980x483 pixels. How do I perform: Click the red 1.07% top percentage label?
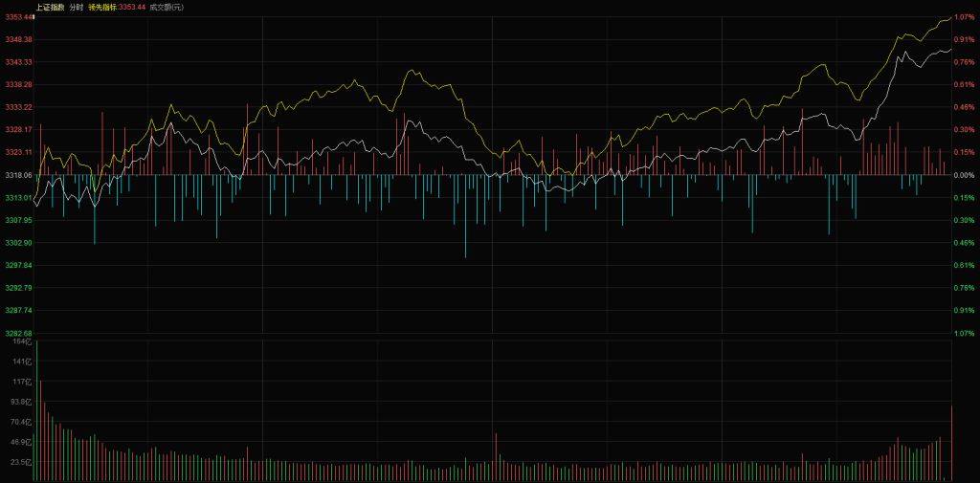965,16
